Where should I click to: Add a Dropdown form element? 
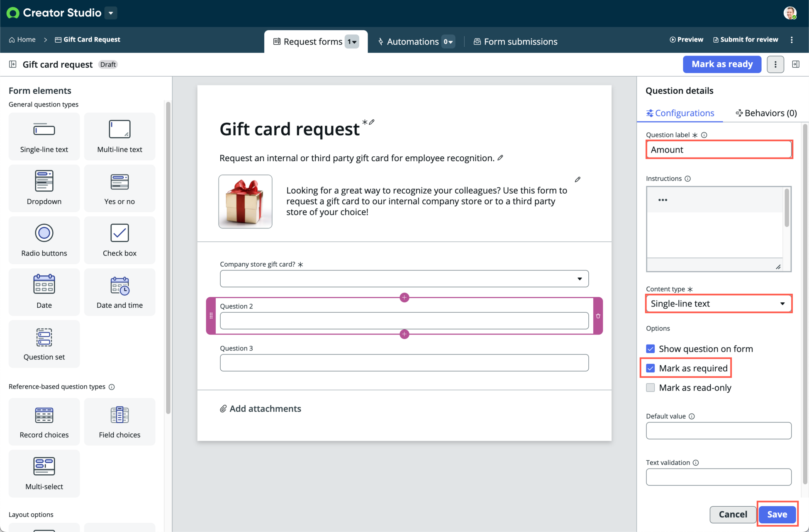click(x=44, y=188)
